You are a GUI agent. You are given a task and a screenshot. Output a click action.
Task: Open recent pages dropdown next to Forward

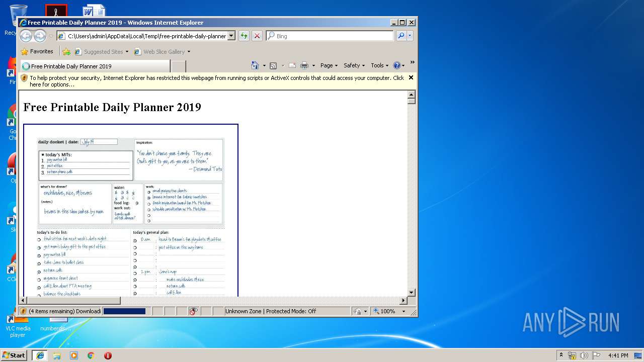51,36
